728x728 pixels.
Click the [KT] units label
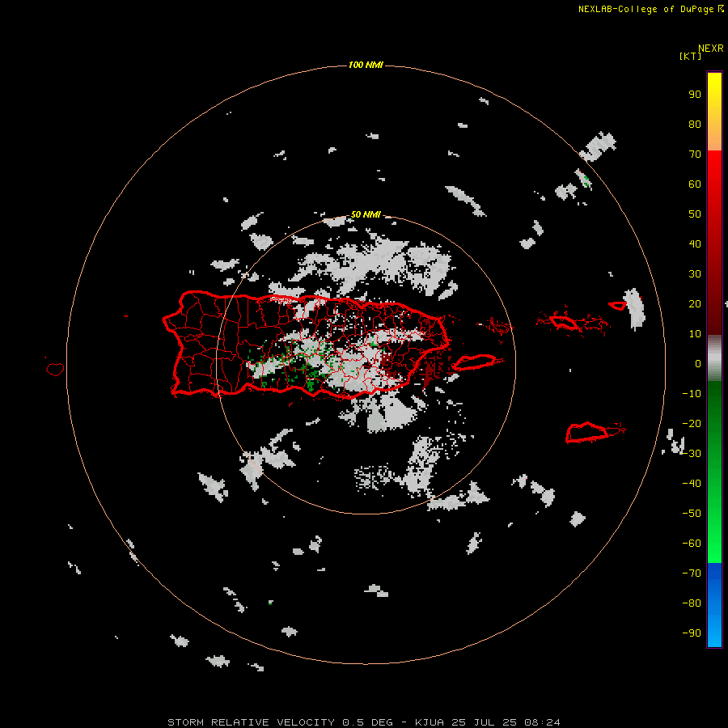tap(690, 56)
